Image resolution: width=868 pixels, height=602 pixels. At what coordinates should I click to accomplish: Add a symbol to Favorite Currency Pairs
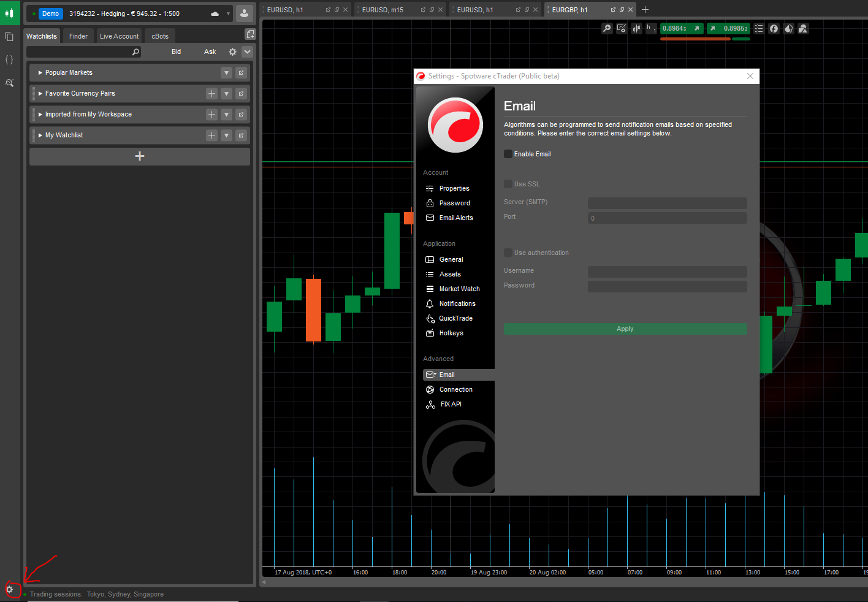point(211,94)
